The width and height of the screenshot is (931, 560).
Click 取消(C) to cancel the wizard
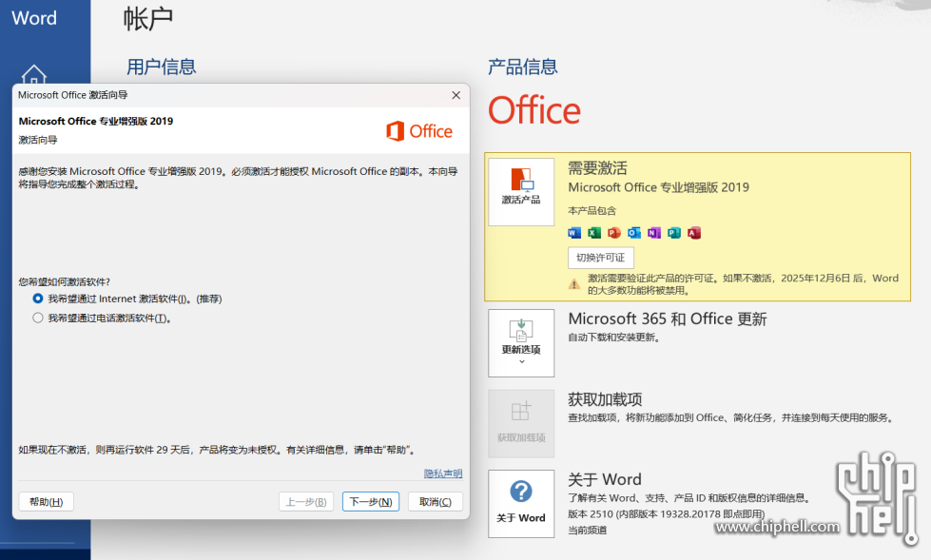point(435,502)
